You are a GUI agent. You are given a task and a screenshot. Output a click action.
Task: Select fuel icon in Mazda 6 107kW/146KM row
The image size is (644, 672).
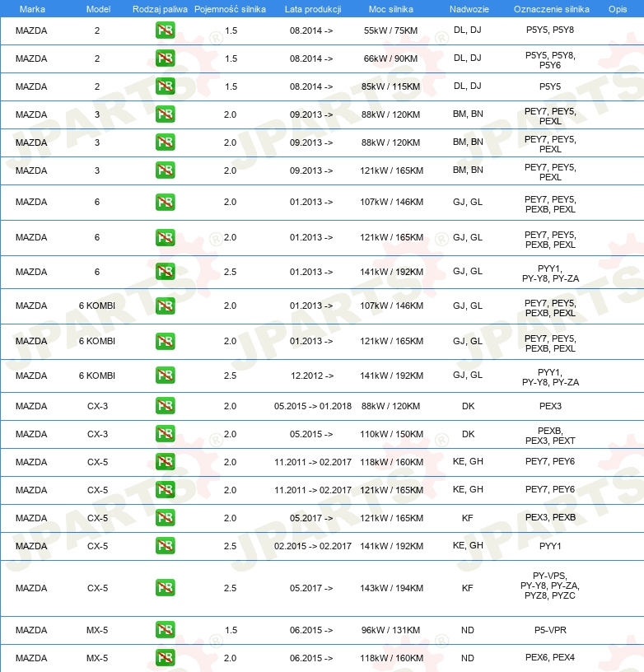coord(165,202)
